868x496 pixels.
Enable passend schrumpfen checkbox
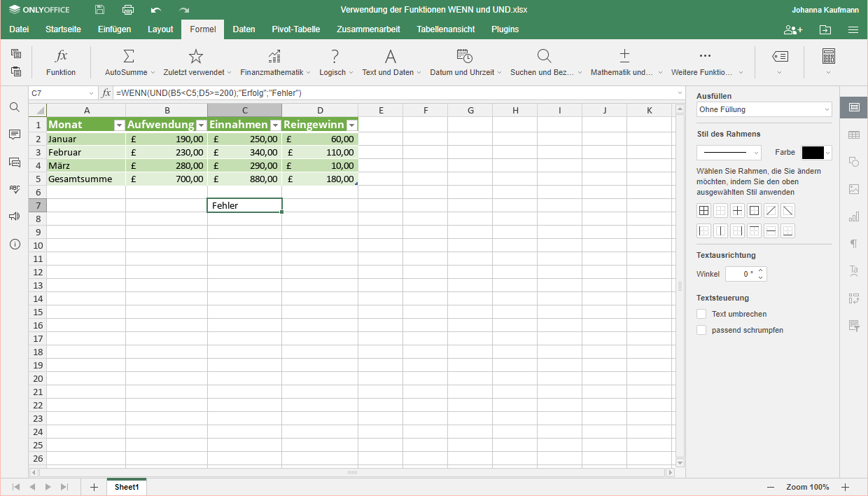pos(701,330)
